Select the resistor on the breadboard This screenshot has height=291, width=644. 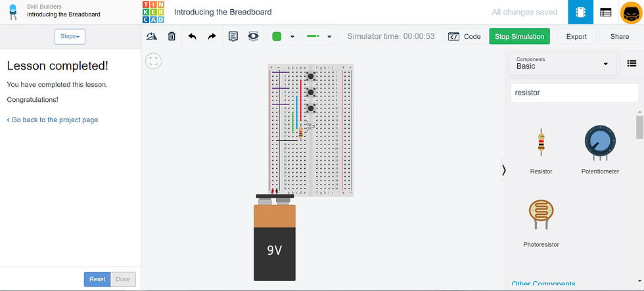(x=301, y=132)
